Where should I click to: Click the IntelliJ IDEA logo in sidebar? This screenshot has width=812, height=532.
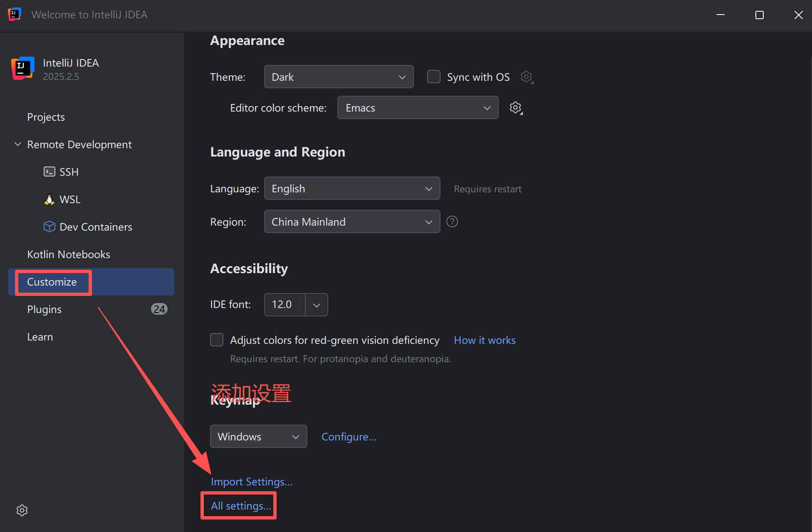[x=22, y=68]
